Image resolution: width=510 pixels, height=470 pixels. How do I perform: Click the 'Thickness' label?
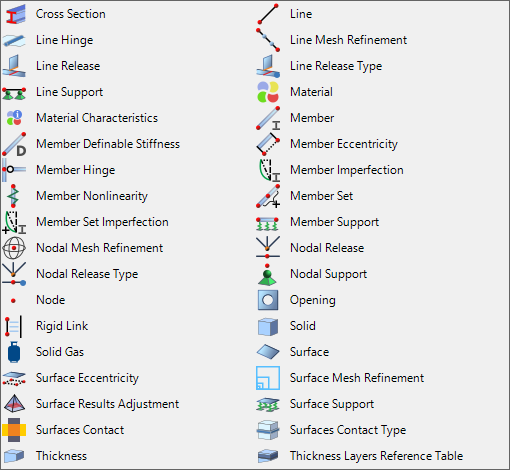coord(61,456)
